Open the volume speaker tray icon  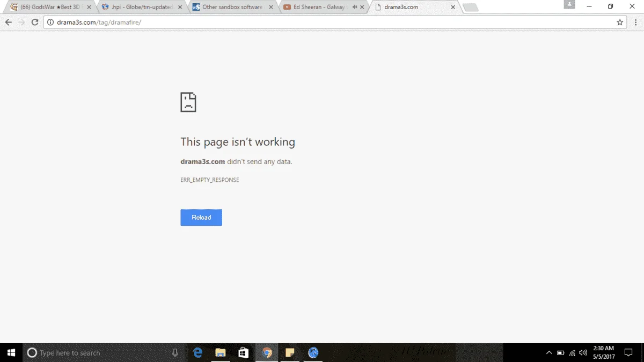pyautogui.click(x=583, y=353)
